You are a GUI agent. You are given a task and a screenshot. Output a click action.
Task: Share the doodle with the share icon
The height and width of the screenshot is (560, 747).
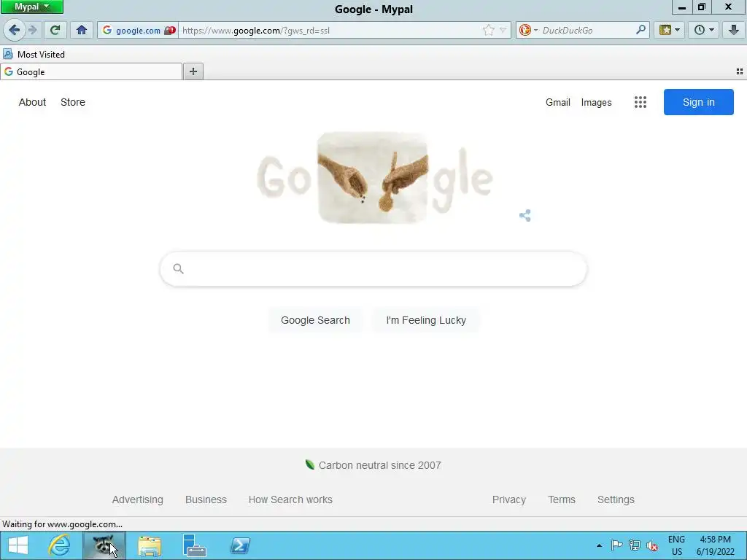(525, 216)
